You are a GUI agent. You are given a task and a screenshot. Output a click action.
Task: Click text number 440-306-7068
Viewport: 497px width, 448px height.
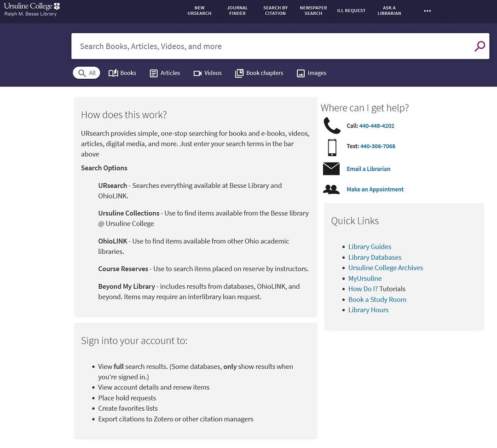point(377,146)
